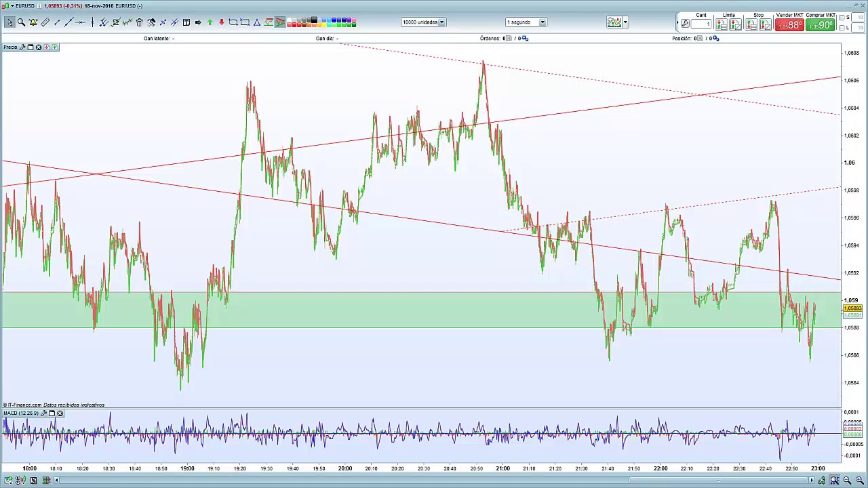
Task: Pick the black color swatch
Action: [314, 19]
